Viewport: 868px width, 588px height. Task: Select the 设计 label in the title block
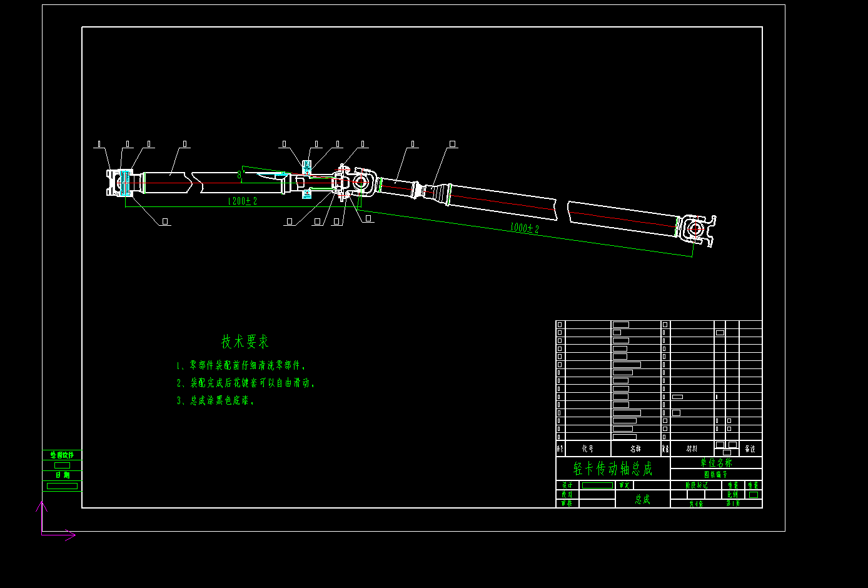pos(567,485)
